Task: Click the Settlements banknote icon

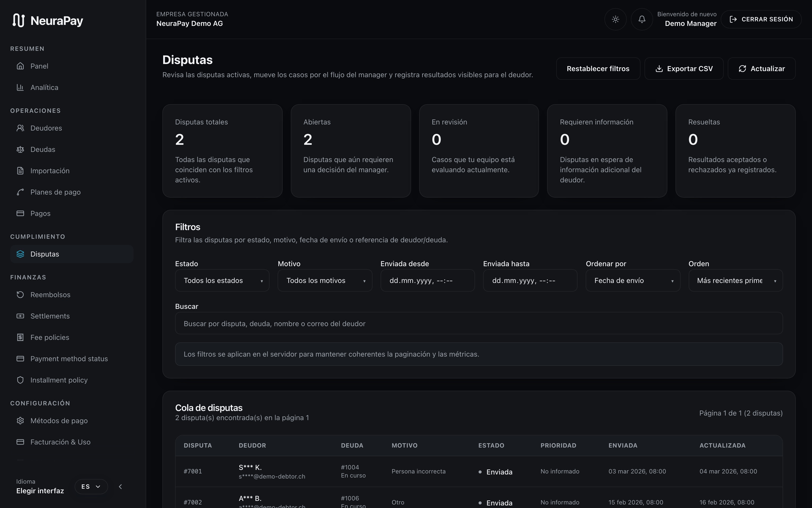Action: (20, 316)
